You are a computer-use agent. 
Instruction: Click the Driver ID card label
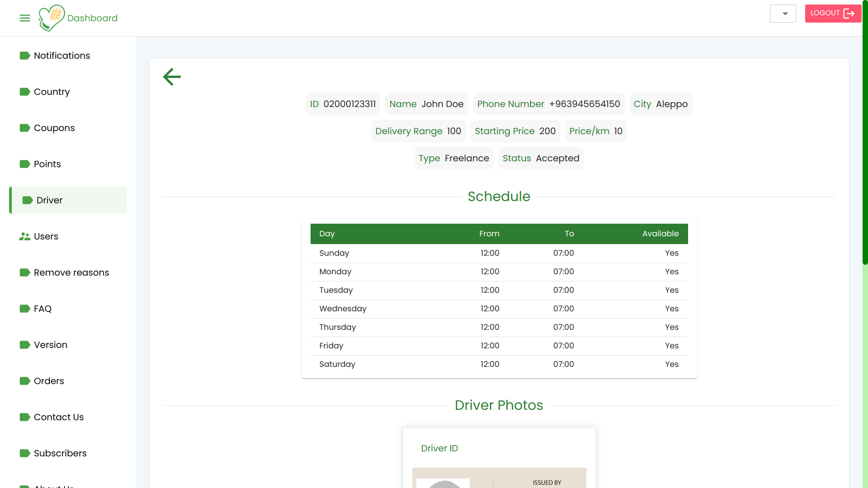click(439, 448)
